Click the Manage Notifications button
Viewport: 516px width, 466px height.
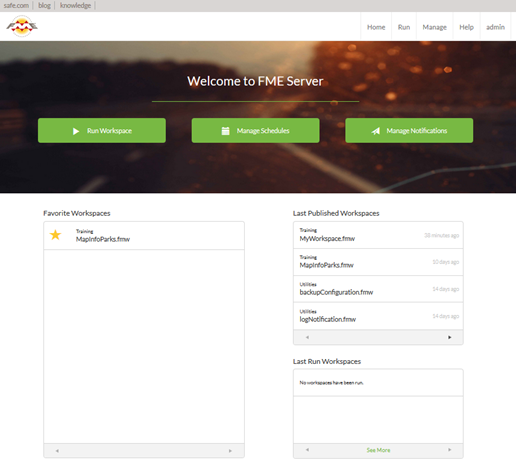click(409, 131)
